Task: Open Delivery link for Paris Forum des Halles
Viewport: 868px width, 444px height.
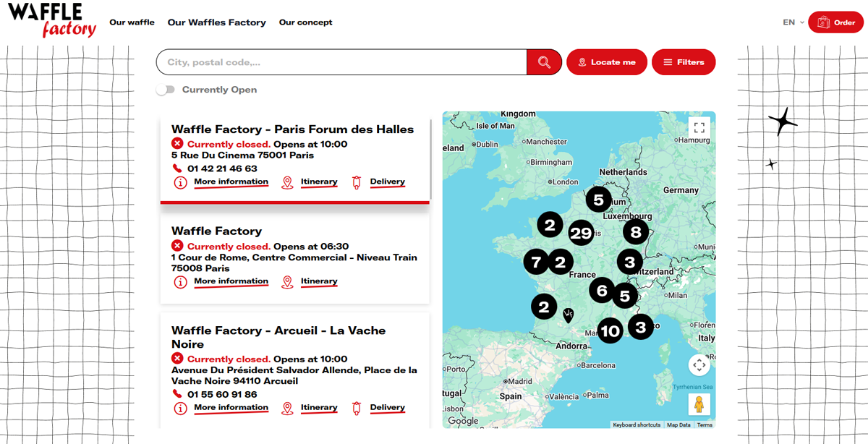Action: pos(388,182)
